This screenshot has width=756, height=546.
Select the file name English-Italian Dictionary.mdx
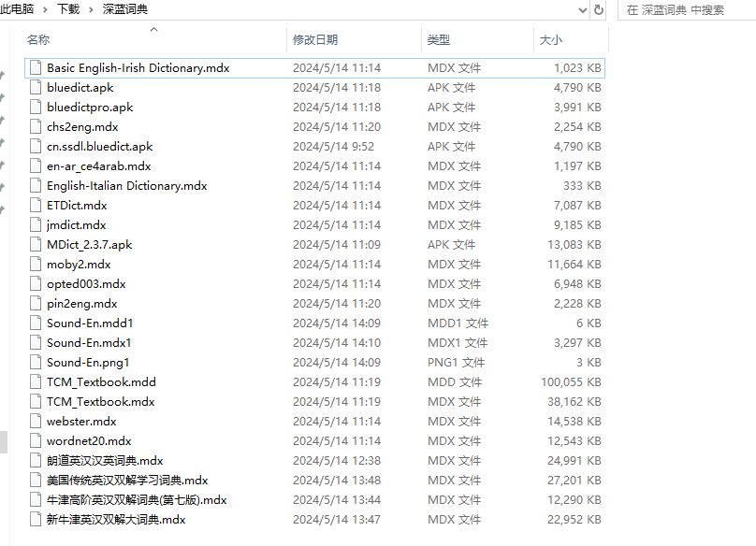click(127, 186)
